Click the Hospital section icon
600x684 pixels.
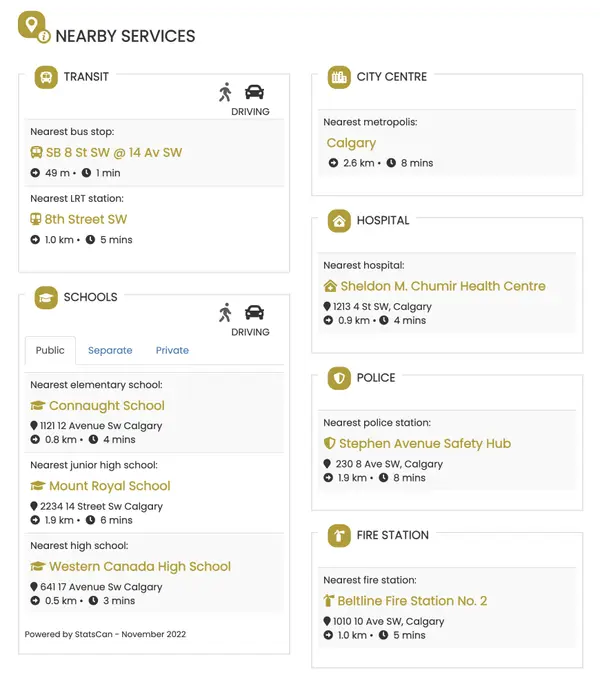click(x=339, y=221)
